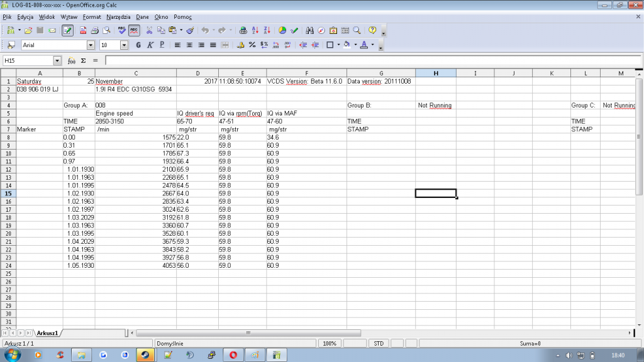Open Styles and Formatting
This screenshot has width=644, height=362.
pos(11,45)
